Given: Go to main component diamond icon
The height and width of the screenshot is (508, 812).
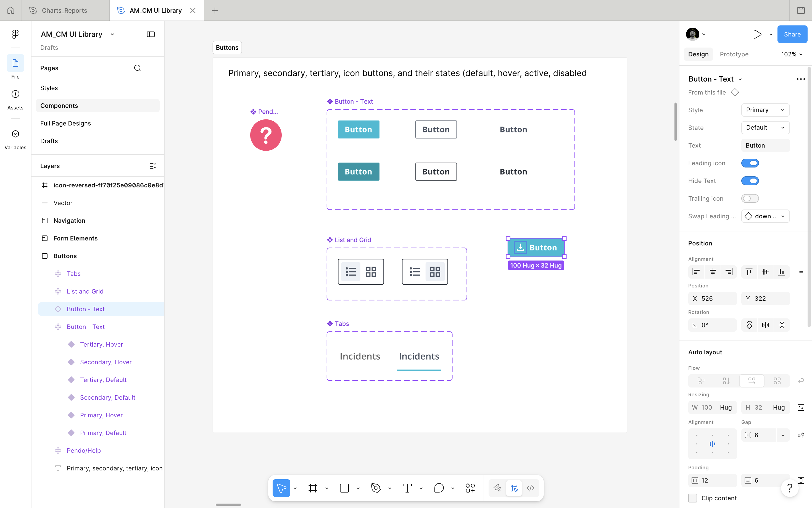Looking at the screenshot, I should (x=735, y=92).
